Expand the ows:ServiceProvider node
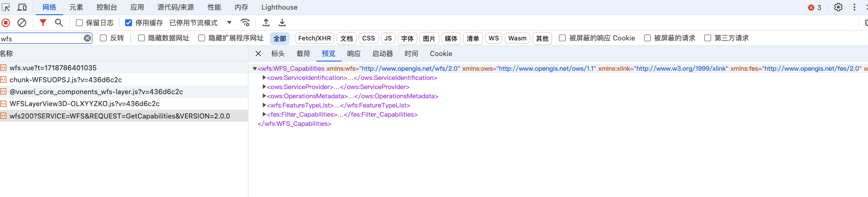Screen dimensions: 868x197 tap(264, 87)
